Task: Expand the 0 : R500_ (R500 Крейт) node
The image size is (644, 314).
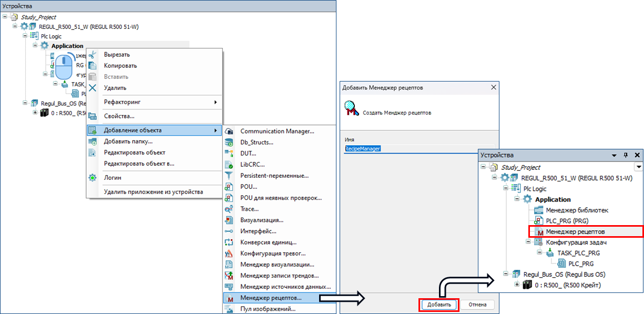Action: [517, 285]
